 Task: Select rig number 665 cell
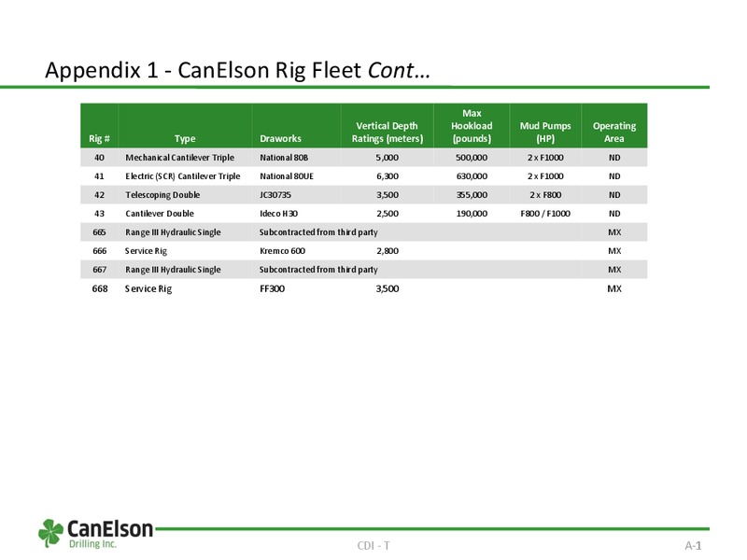point(99,231)
